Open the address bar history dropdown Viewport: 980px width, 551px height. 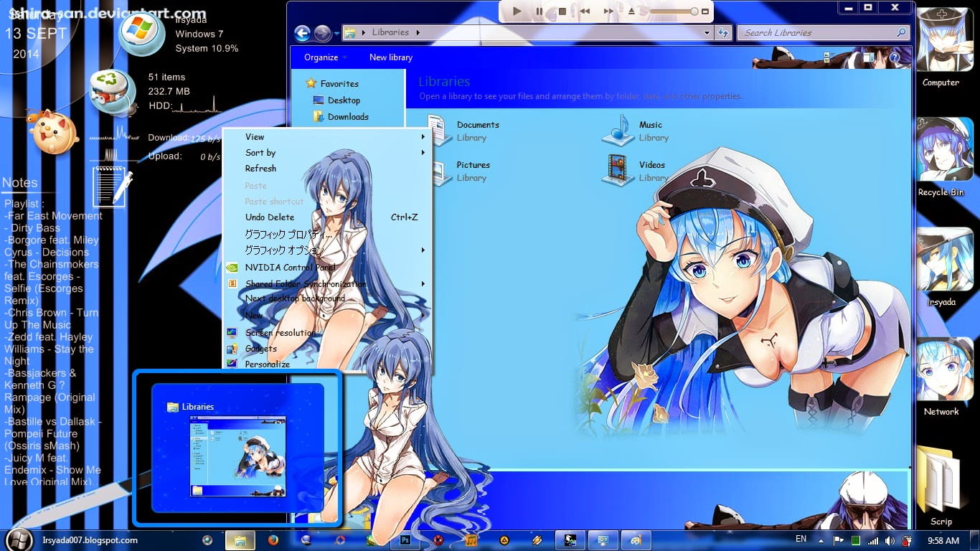pyautogui.click(x=707, y=33)
